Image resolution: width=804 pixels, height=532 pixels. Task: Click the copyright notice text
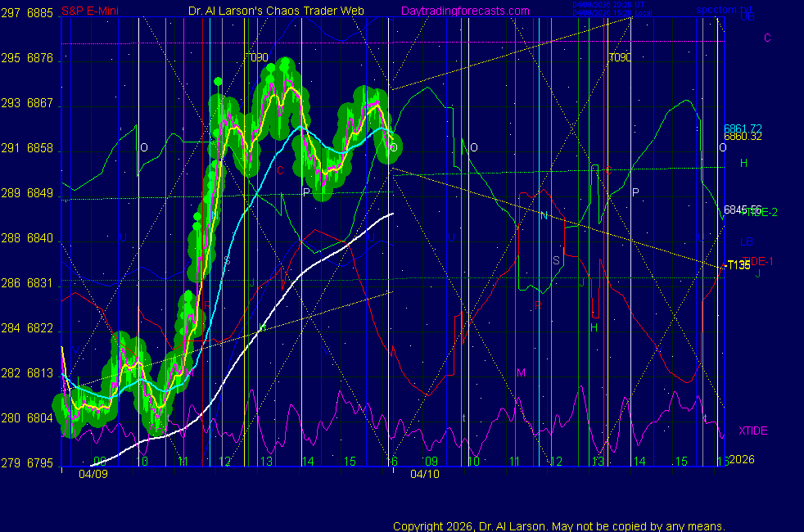[559, 525]
